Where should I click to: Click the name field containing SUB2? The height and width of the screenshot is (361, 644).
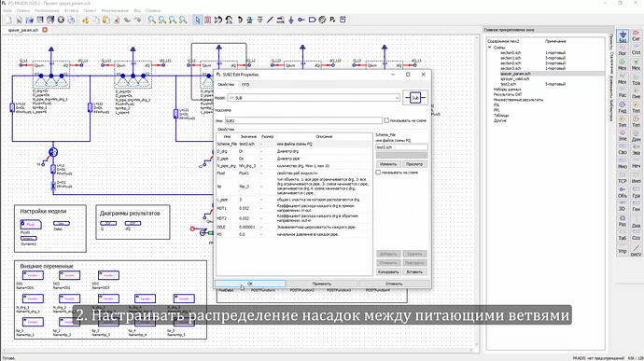303,120
